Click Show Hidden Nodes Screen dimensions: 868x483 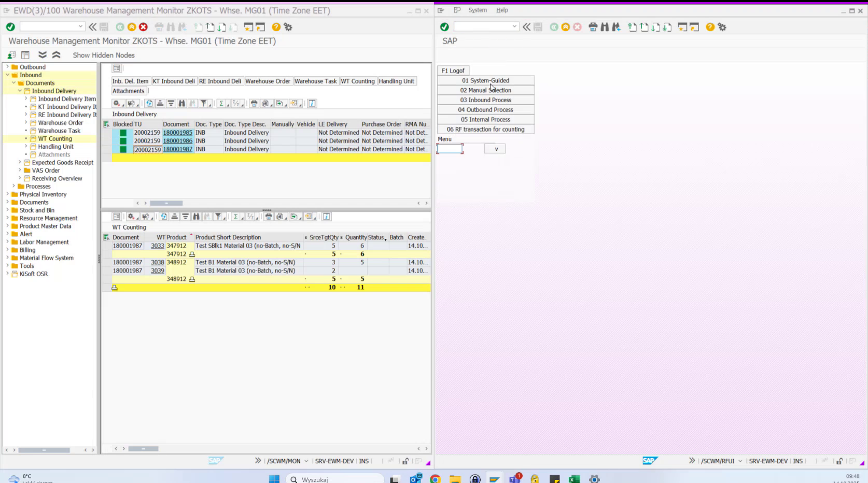(x=104, y=55)
